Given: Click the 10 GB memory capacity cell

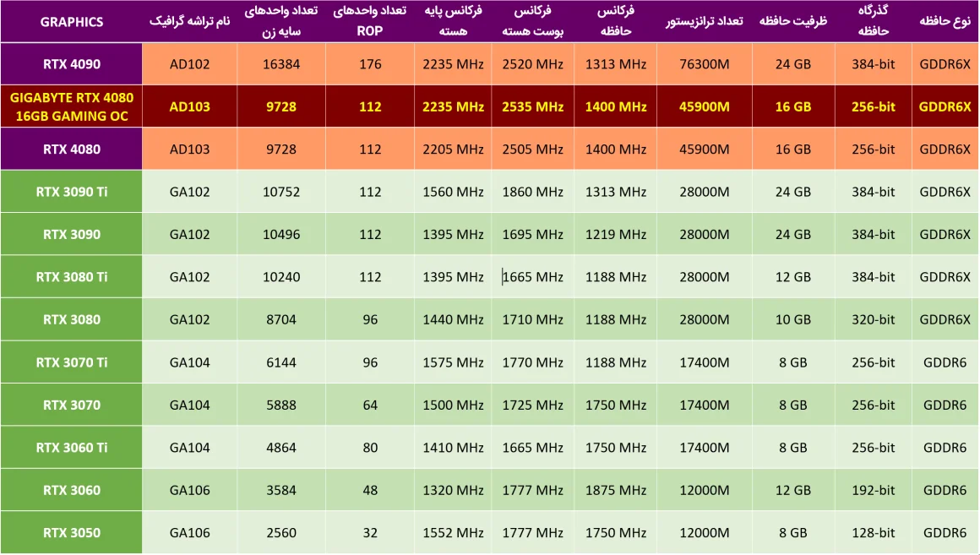Looking at the screenshot, I should click(793, 319).
